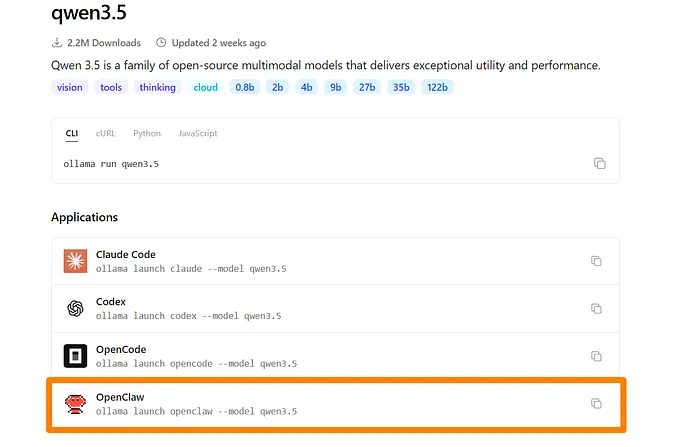Select the vision tag

(70, 87)
